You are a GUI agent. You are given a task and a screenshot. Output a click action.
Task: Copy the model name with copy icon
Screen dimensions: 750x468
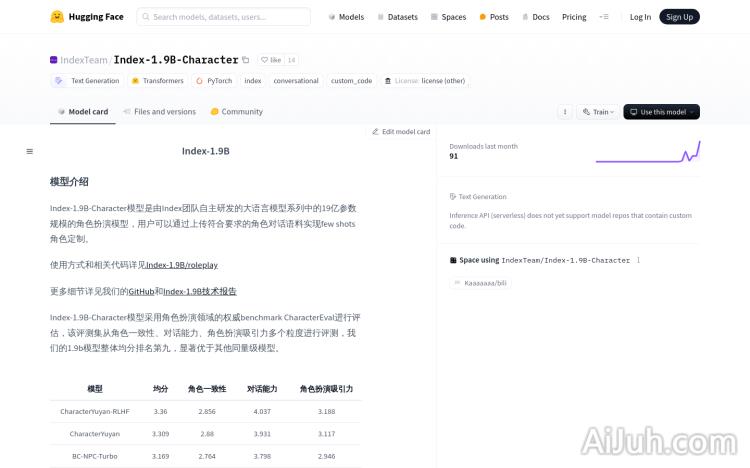point(246,60)
